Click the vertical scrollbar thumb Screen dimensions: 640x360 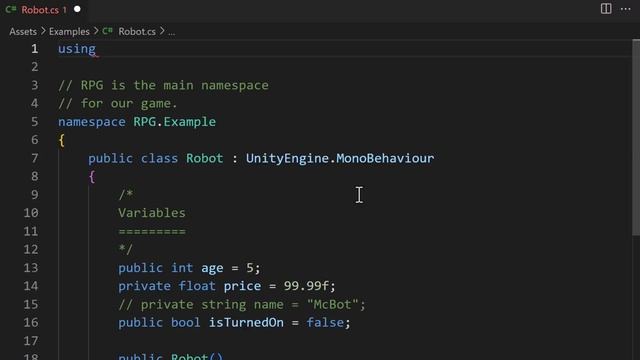click(636, 137)
